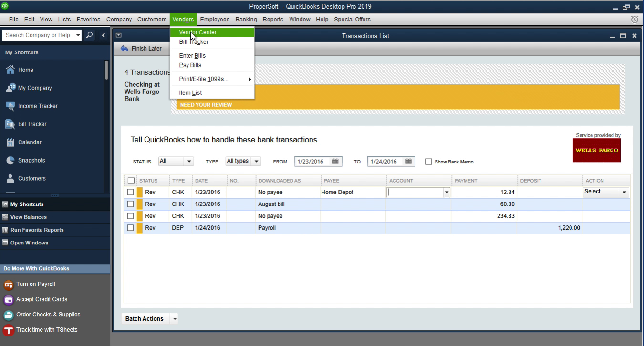Open the Home shortcut icon

tap(10, 70)
